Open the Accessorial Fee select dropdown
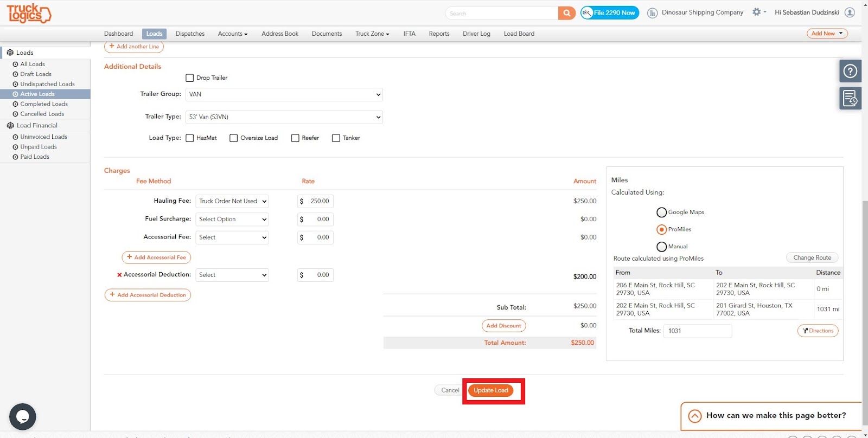Screen dimensions: 868x438 point(232,237)
